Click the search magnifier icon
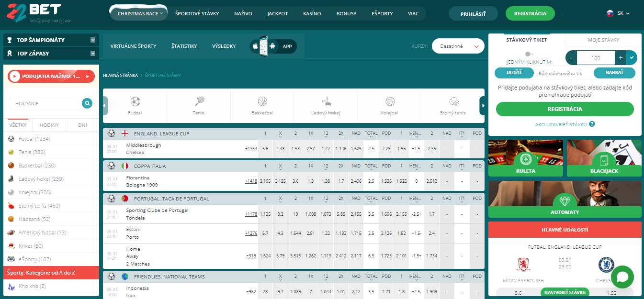 click(x=87, y=103)
